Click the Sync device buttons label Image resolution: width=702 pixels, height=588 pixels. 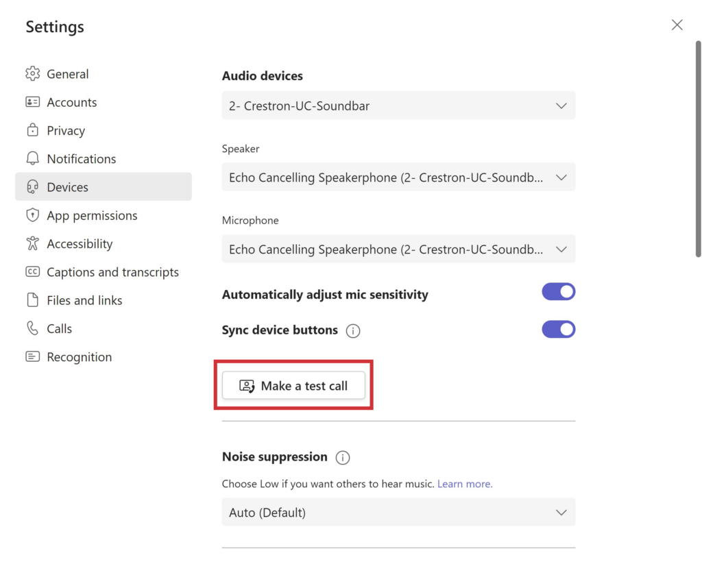click(x=280, y=330)
